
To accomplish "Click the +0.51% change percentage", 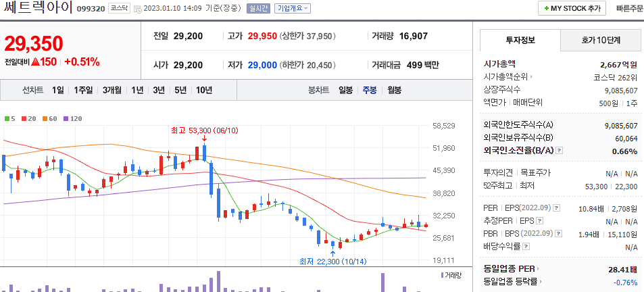I will pos(82,62).
